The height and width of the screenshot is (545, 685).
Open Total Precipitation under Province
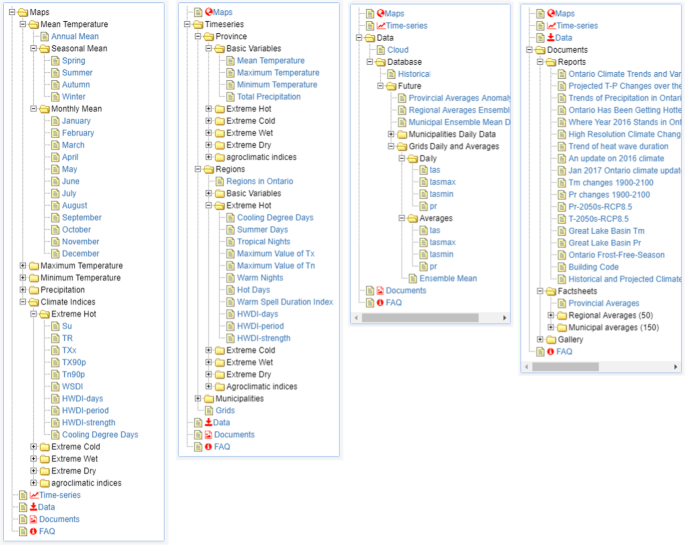269,97
